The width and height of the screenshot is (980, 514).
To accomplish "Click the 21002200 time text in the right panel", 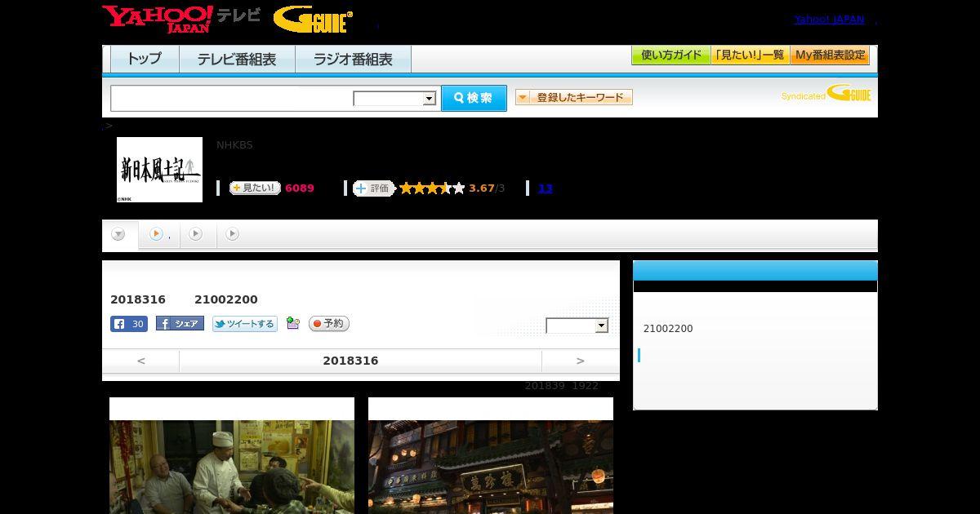I will coord(668,329).
